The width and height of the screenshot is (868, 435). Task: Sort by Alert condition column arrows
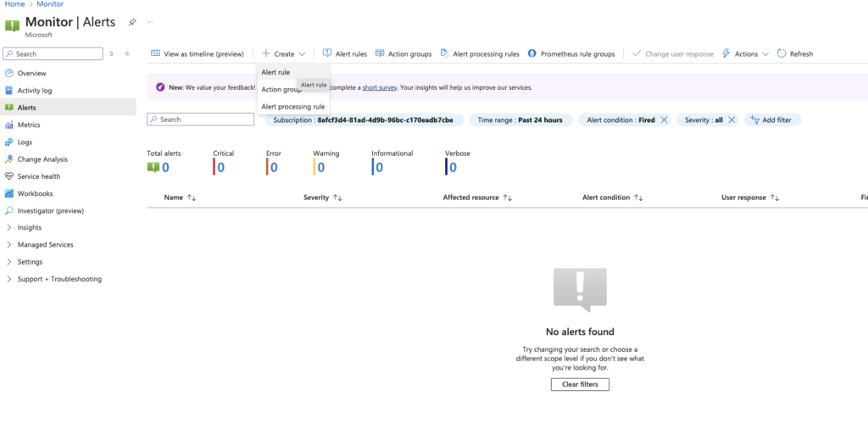click(638, 198)
